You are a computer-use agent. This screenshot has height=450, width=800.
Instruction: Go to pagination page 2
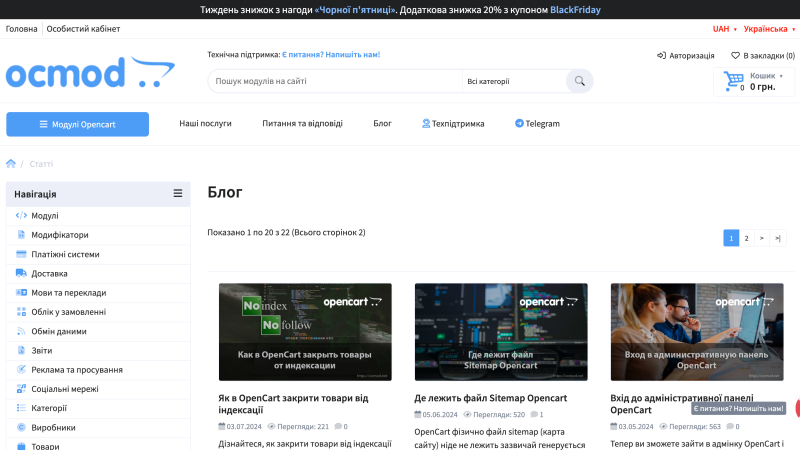(x=746, y=238)
